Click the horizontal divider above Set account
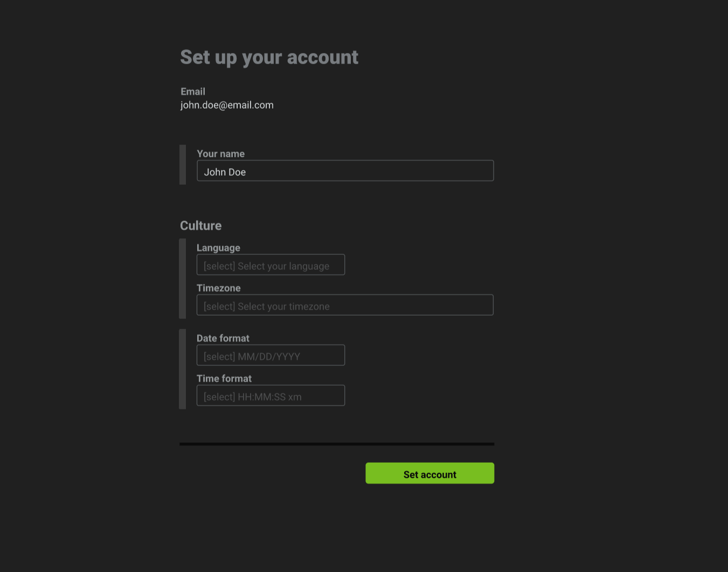 [x=337, y=444]
